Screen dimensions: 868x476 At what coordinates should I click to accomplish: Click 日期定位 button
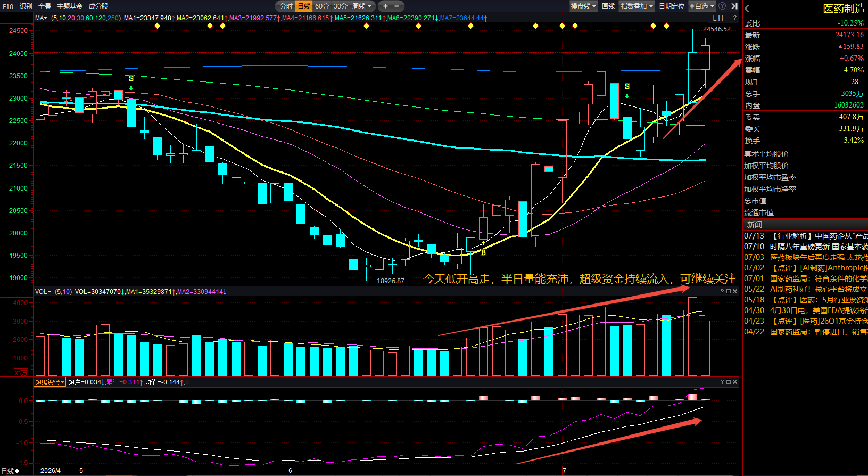(672, 6)
